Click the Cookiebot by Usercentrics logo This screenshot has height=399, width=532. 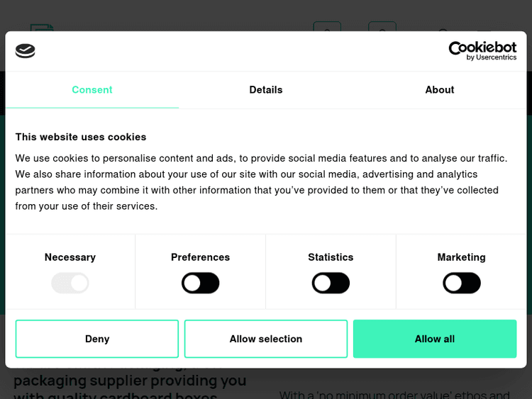(x=482, y=50)
